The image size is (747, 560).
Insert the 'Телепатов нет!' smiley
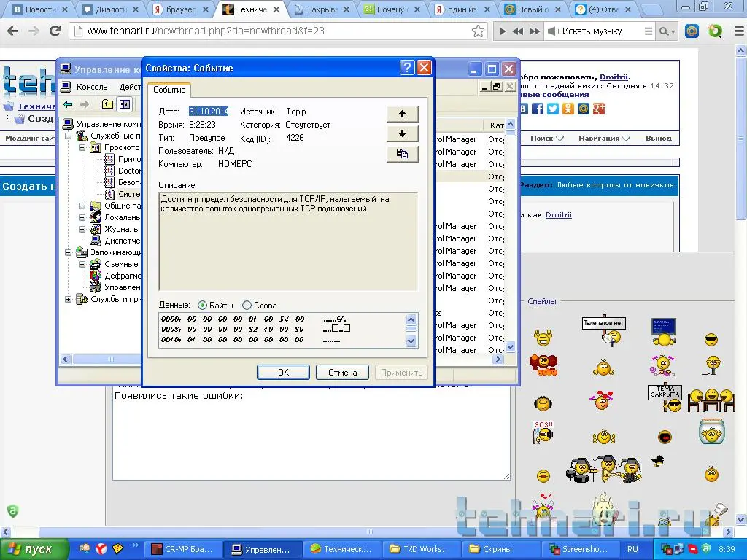pyautogui.click(x=604, y=330)
